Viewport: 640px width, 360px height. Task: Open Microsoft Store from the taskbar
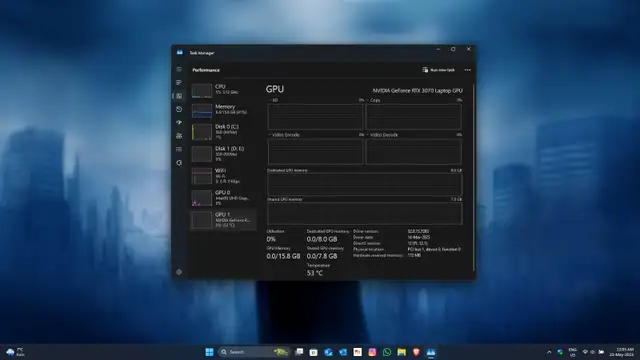click(313, 352)
